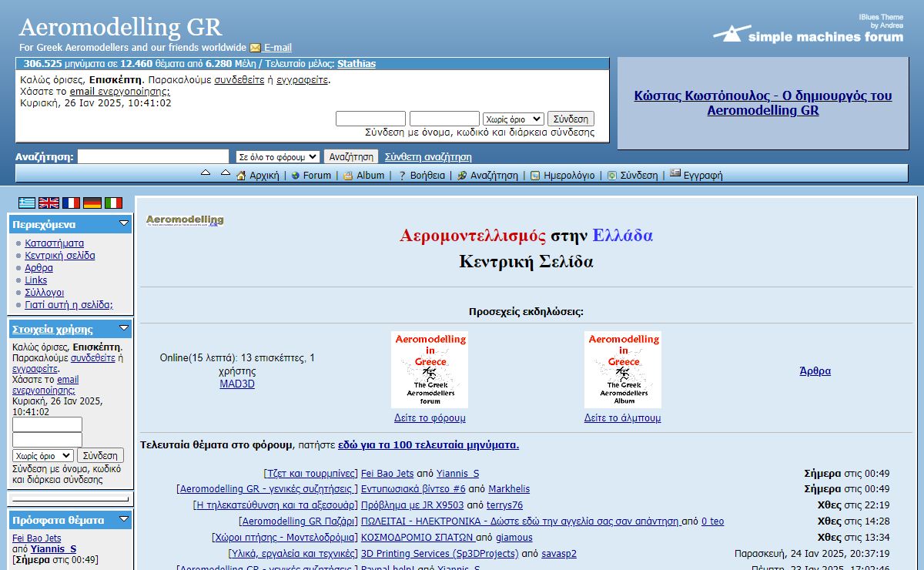The height and width of the screenshot is (570, 924).
Task: Open the Στοιχεία χρήσης panel title link
Action: 52,329
